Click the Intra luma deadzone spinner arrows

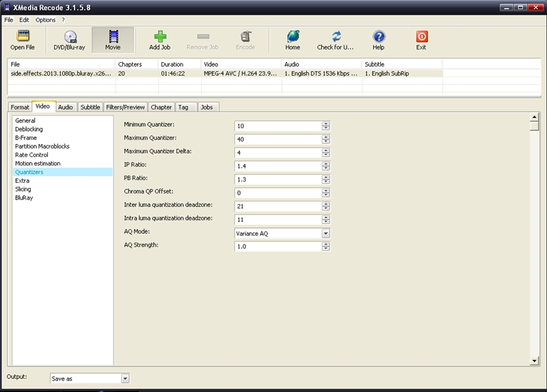click(x=326, y=219)
